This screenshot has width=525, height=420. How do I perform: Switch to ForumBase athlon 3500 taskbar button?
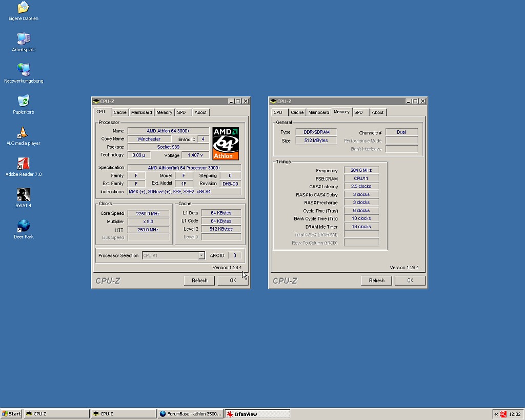(191, 414)
